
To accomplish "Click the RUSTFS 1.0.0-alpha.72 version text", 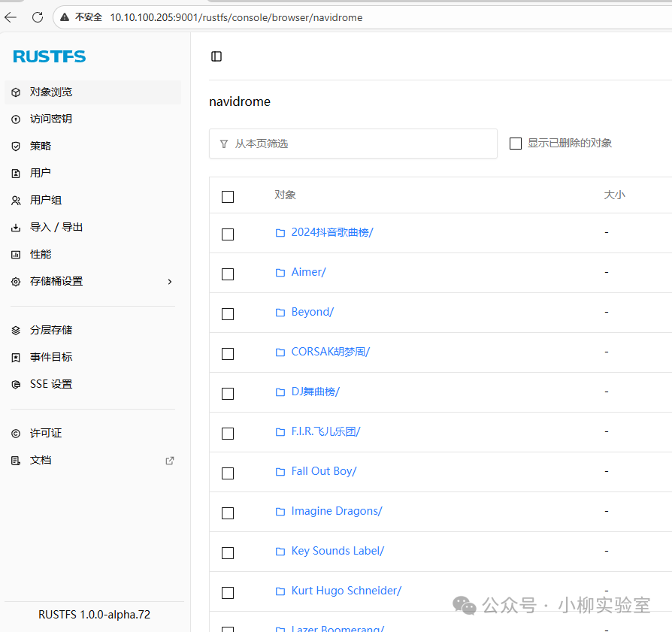I will click(x=94, y=615).
